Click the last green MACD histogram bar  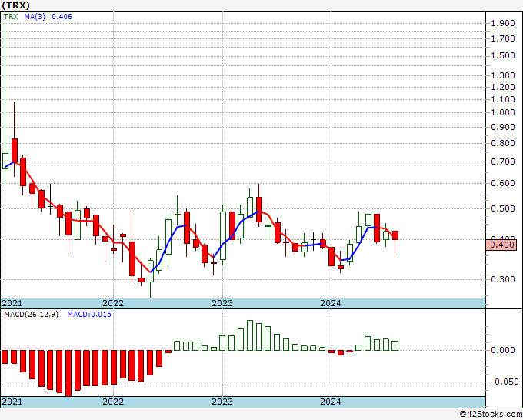[395, 345]
